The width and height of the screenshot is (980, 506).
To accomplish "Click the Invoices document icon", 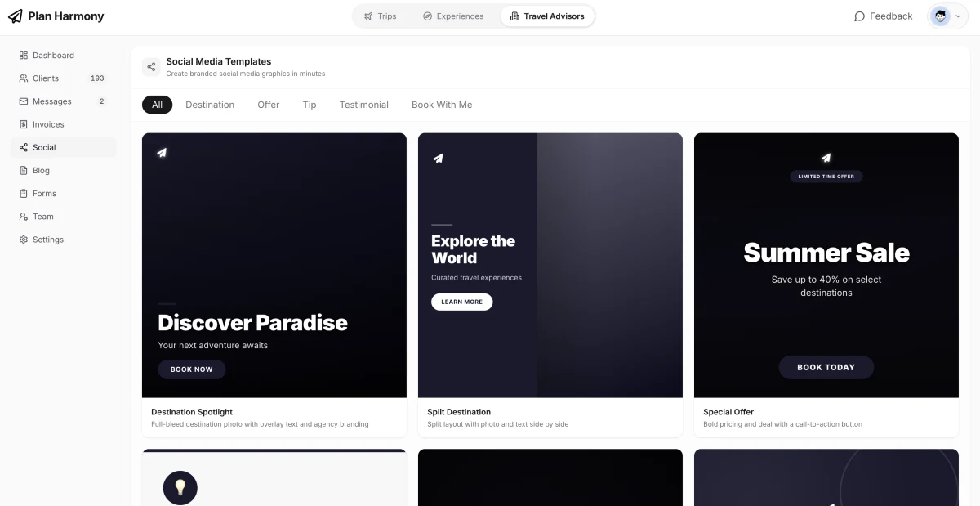I will pos(24,124).
